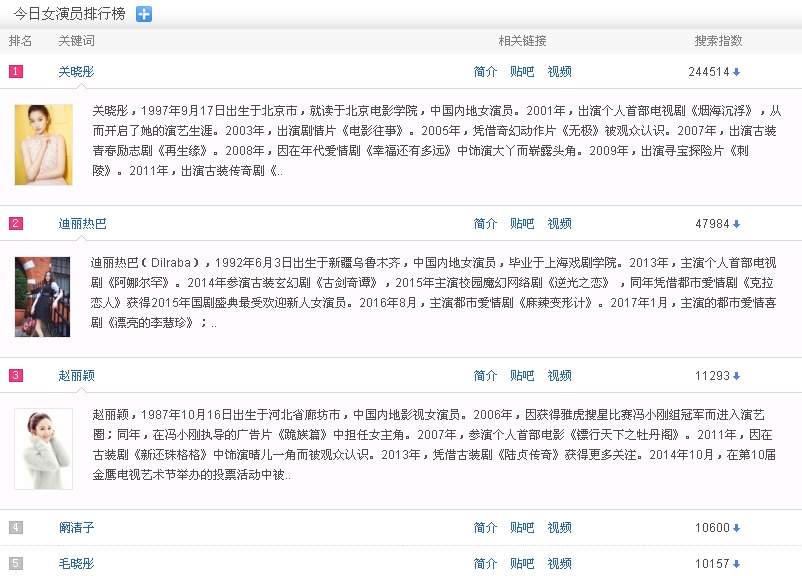Click 视频 link in 赵丽颖's row
Viewport: 802px width, 576px height.
click(x=558, y=375)
